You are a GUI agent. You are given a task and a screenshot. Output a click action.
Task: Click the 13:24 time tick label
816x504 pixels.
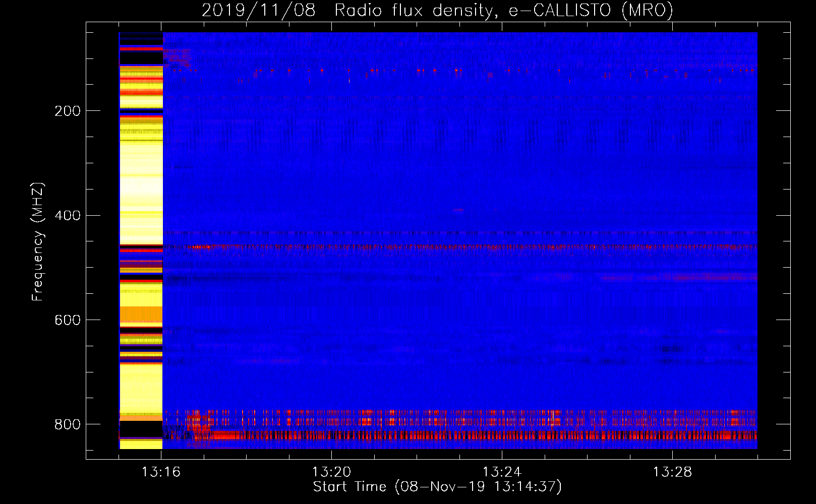pos(502,472)
